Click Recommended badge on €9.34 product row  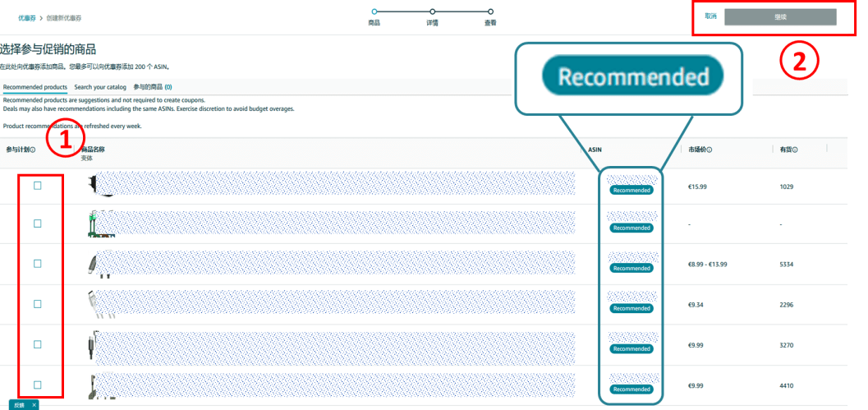coord(631,308)
